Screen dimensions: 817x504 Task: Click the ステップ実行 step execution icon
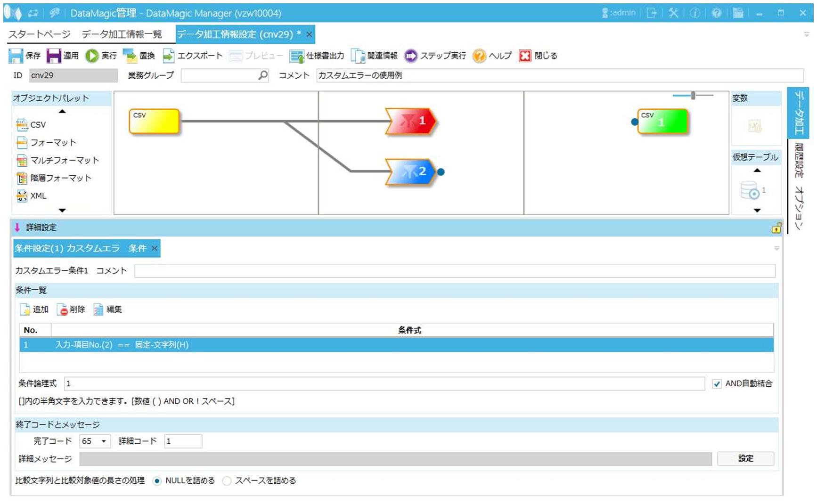click(410, 56)
